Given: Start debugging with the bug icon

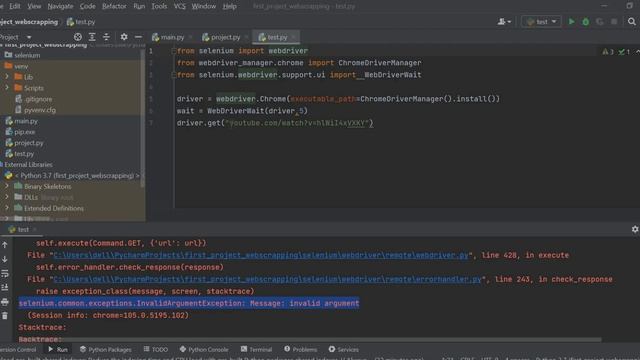Looking at the screenshot, I should pos(586,22).
